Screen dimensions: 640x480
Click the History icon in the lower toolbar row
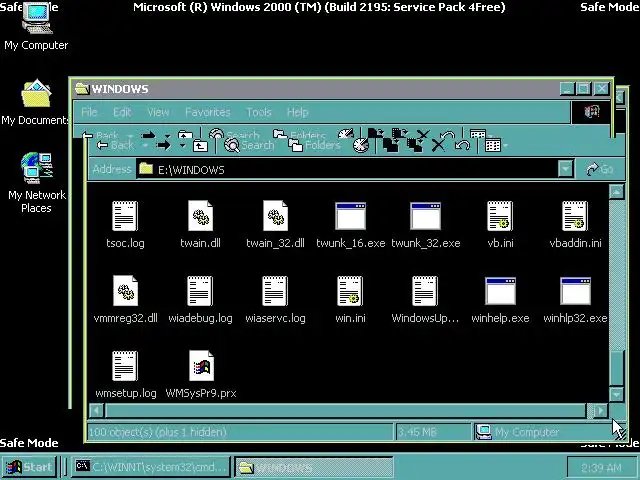(x=361, y=146)
